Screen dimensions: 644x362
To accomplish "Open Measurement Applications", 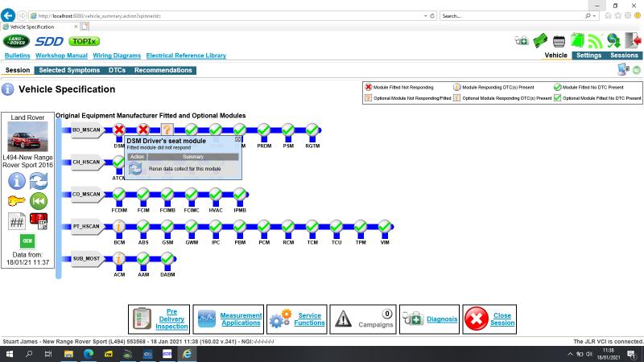I will 229,319.
